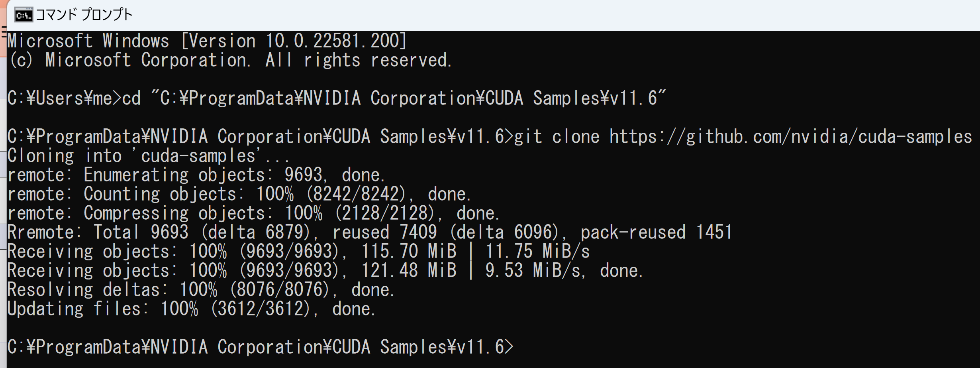Open the Command Prompt system menu icon
This screenshot has width=980, height=368.
[x=24, y=15]
